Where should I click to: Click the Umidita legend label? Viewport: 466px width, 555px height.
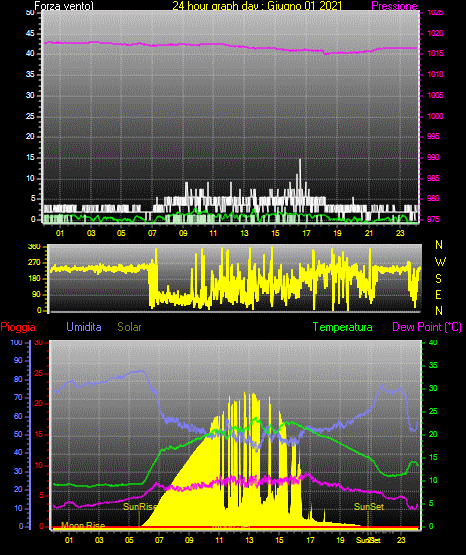[x=84, y=327]
